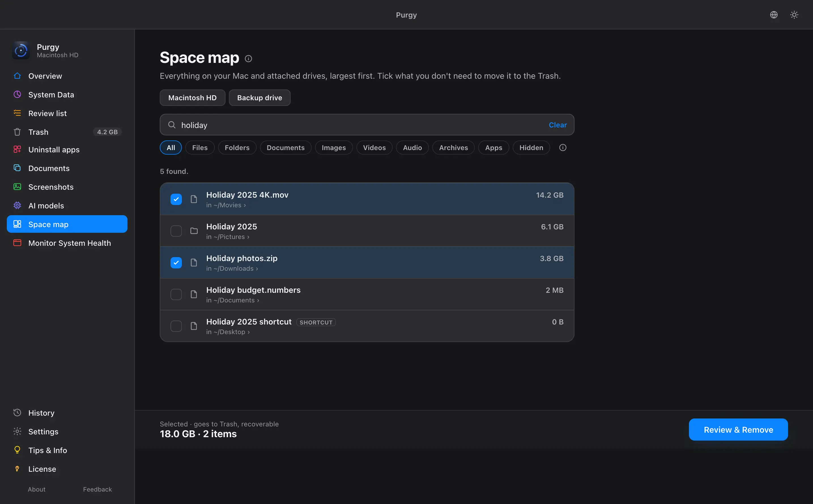Toggle light mode with the sun icon
Image resolution: width=813 pixels, height=504 pixels.
pyautogui.click(x=794, y=15)
